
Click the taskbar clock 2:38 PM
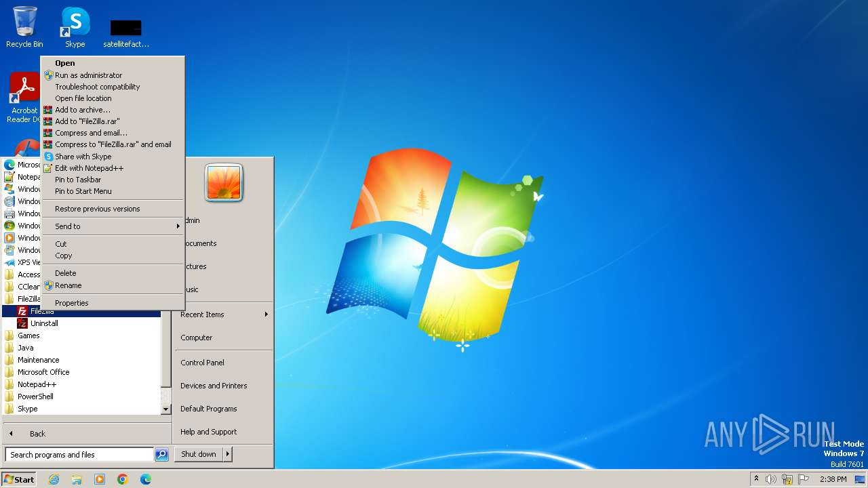tap(833, 479)
